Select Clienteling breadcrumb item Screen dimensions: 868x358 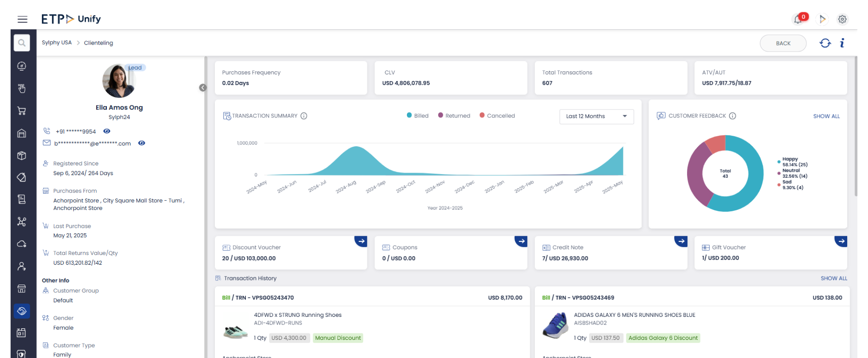pos(98,43)
